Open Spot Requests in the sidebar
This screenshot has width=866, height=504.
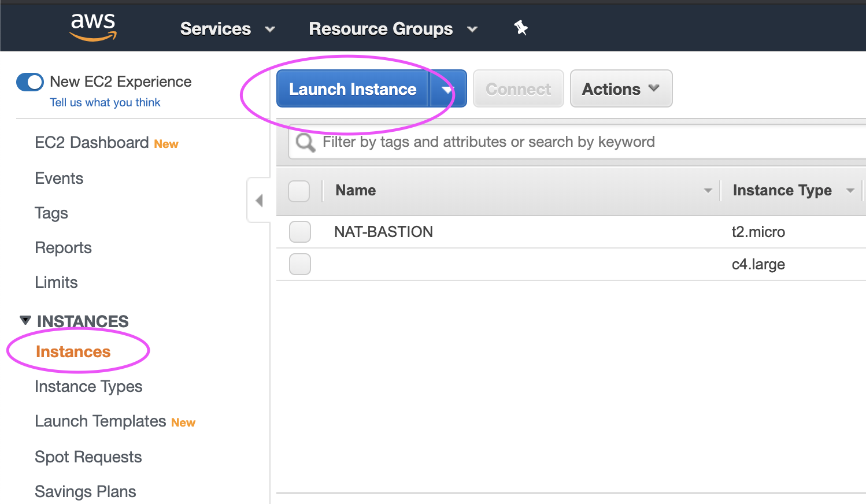click(88, 457)
